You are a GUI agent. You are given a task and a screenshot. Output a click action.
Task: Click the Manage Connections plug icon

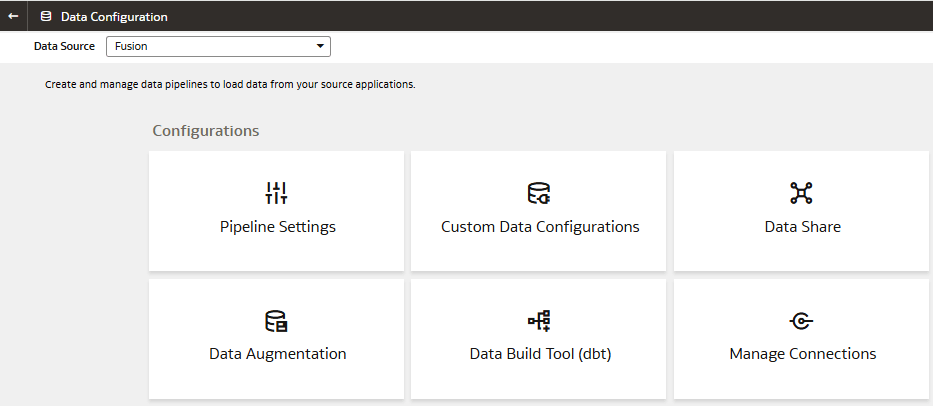coord(802,321)
